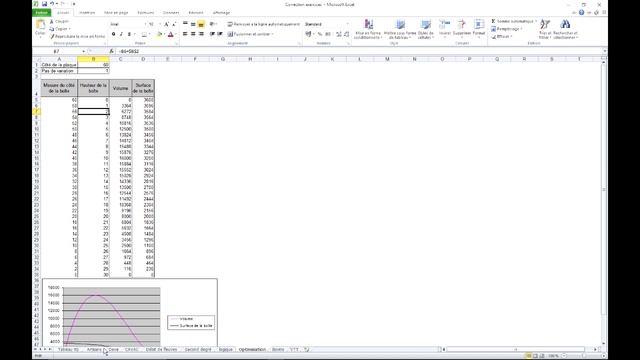Image resolution: width=640 pixels, height=360 pixels.
Task: Switch to the Données ribbon tab
Action: (171, 13)
